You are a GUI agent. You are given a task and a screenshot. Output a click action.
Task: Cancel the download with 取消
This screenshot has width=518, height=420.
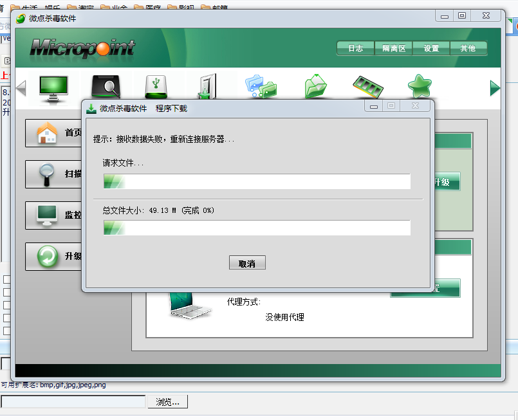pos(247,262)
